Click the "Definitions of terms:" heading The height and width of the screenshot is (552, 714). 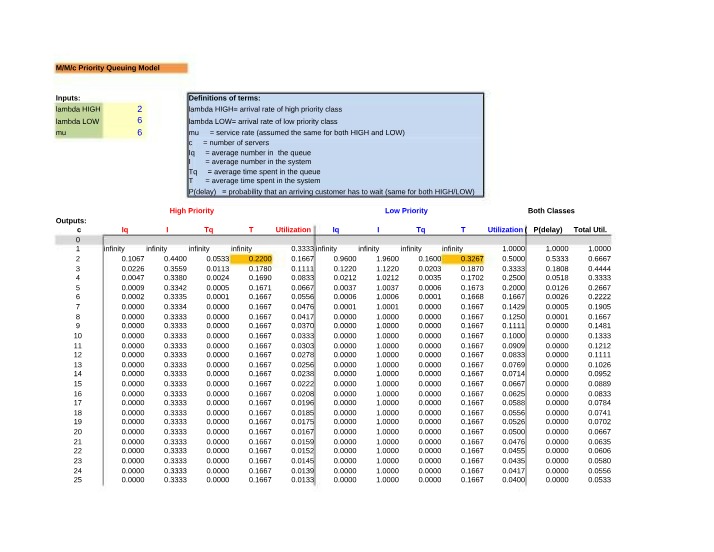[x=224, y=98]
